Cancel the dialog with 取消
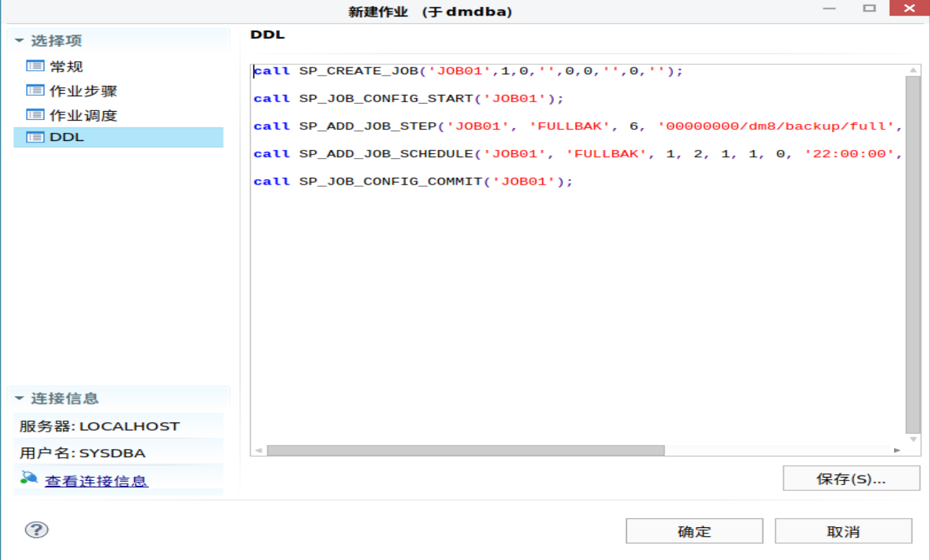The image size is (930, 560). tap(843, 531)
